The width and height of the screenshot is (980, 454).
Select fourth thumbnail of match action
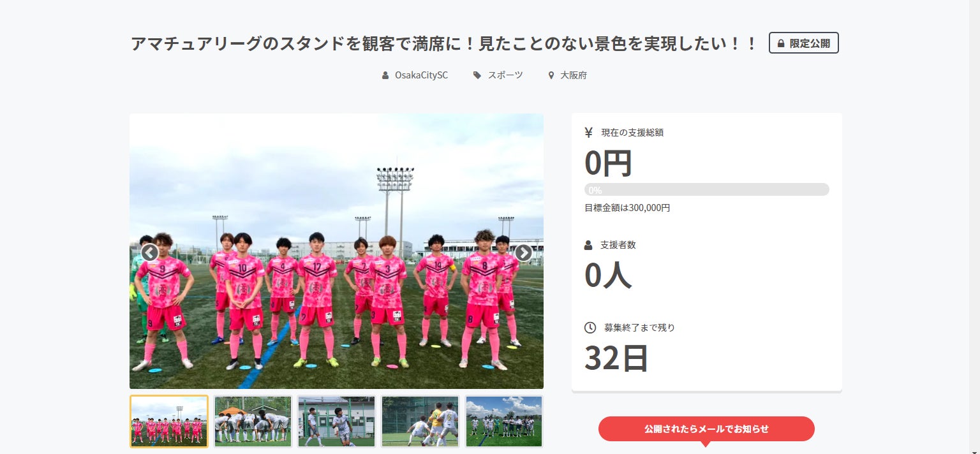[x=420, y=421]
